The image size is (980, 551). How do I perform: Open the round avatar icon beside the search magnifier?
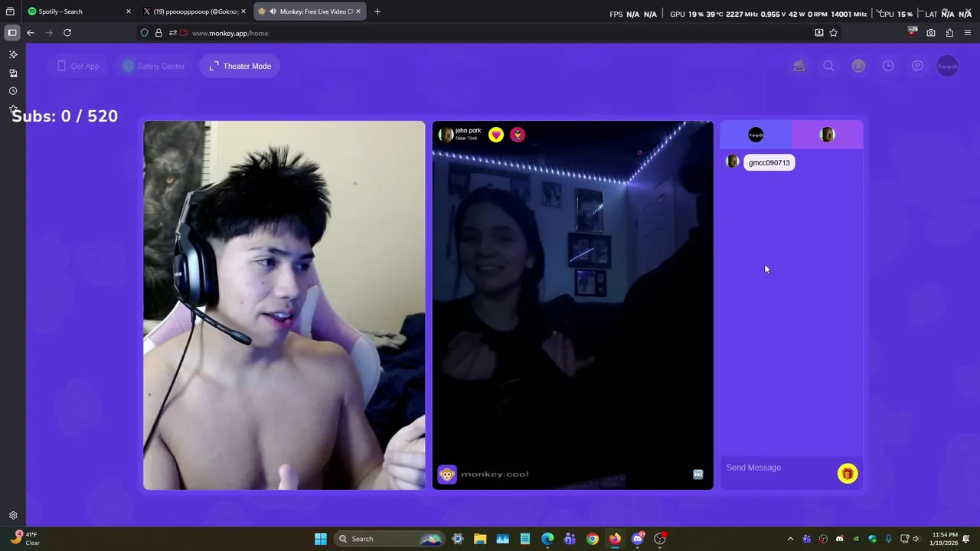tap(858, 66)
